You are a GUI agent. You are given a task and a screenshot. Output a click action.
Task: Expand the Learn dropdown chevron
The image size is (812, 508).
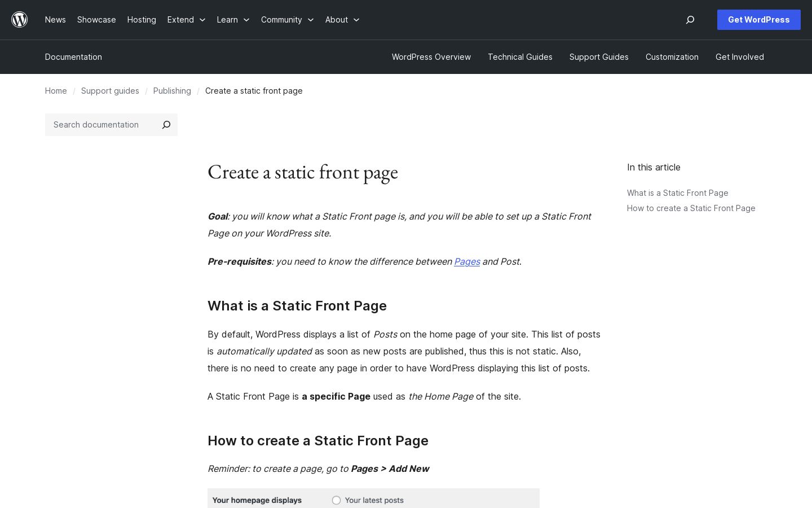pos(246,20)
